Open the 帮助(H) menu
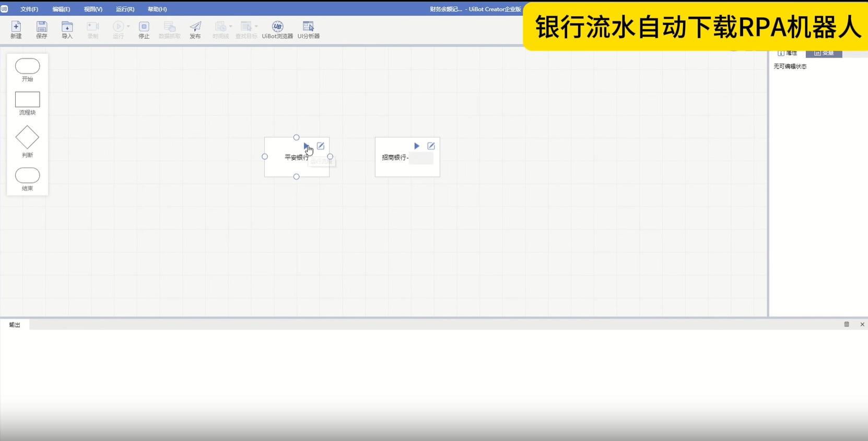The width and height of the screenshot is (868, 441). 157,9
